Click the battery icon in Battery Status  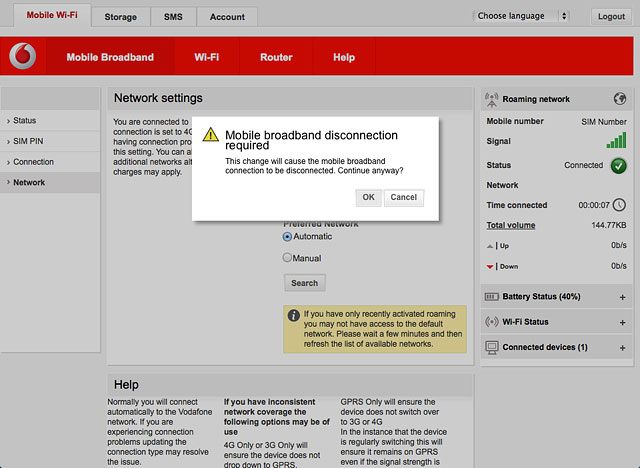point(491,297)
